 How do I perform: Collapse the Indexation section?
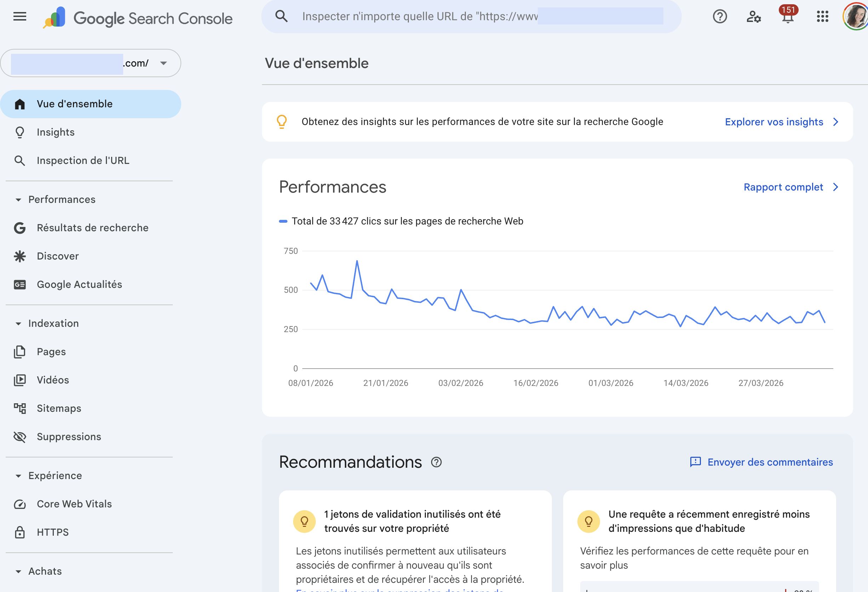[17, 324]
